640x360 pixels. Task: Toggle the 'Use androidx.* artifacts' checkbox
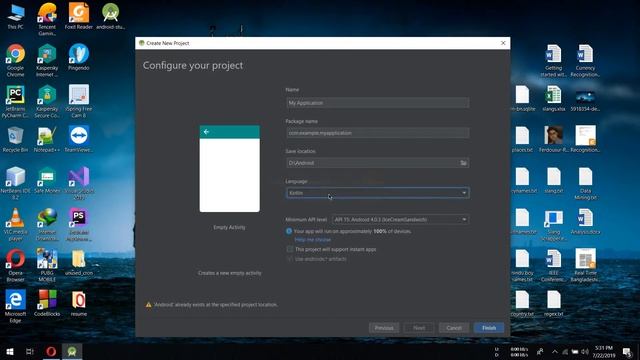tap(289, 259)
